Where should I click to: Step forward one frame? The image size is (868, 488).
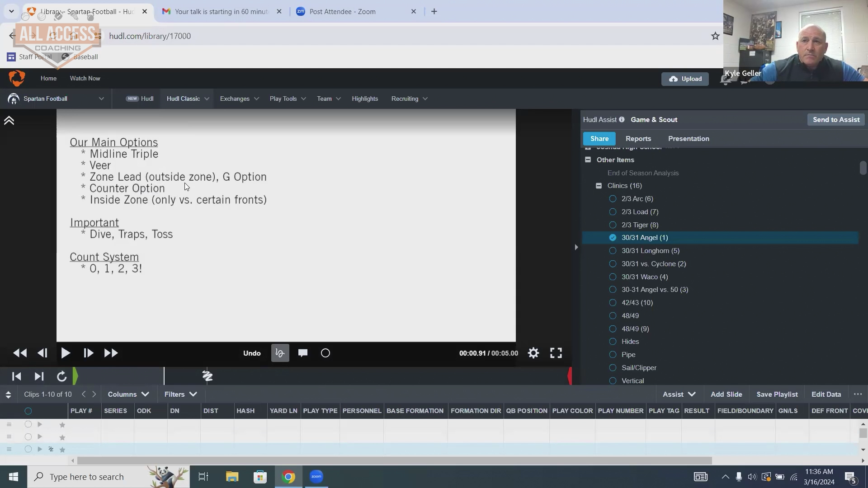click(x=89, y=353)
